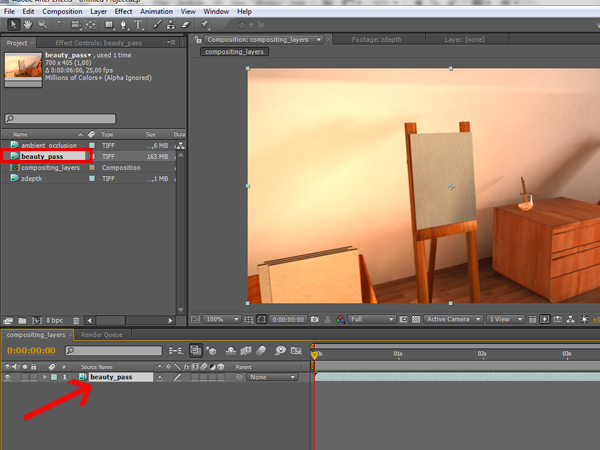
Task: Pick the Rotation tool in toolbar
Action: coord(60,24)
